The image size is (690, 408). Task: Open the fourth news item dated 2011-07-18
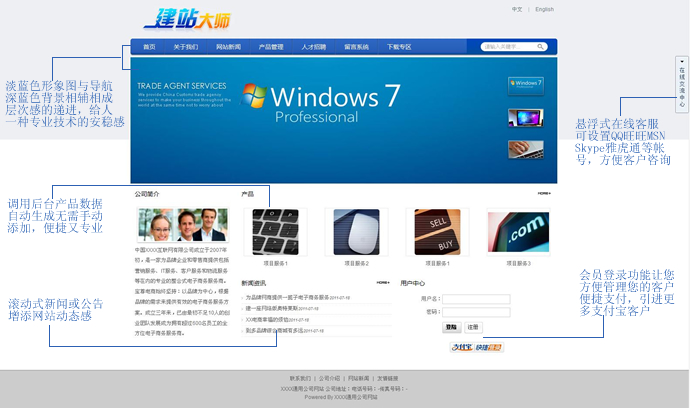click(x=274, y=331)
